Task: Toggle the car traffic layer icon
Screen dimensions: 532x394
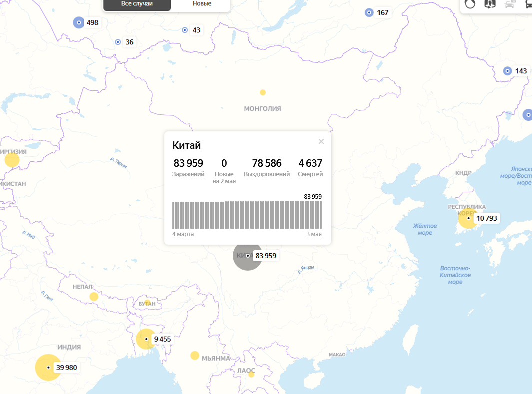Action: tap(510, 4)
